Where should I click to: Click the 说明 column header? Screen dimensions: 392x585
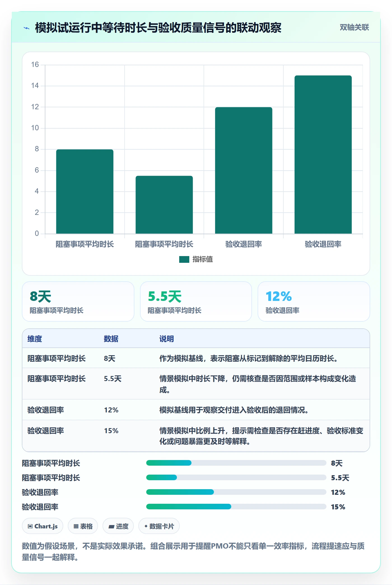point(167,339)
